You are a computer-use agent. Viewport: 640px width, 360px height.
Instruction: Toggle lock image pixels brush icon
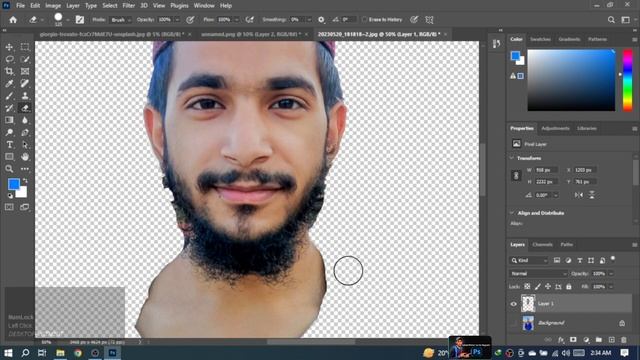(x=538, y=287)
